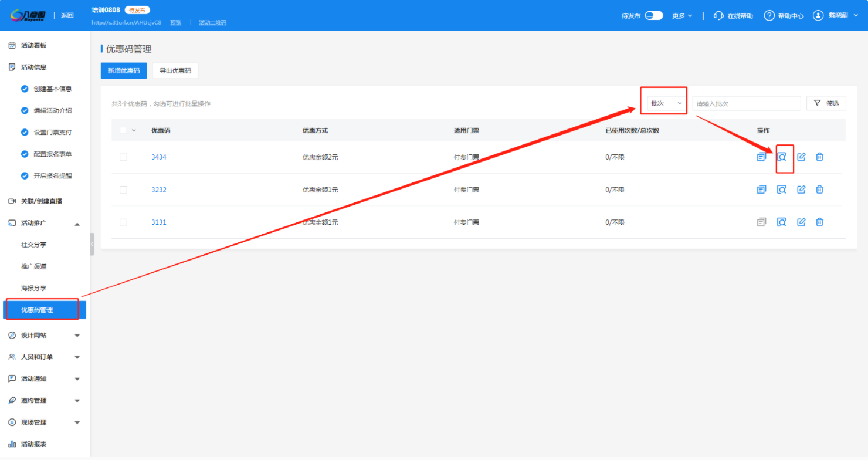The width and height of the screenshot is (868, 460).
Task: Tick the select-all checkbox in table header
Action: coord(123,130)
